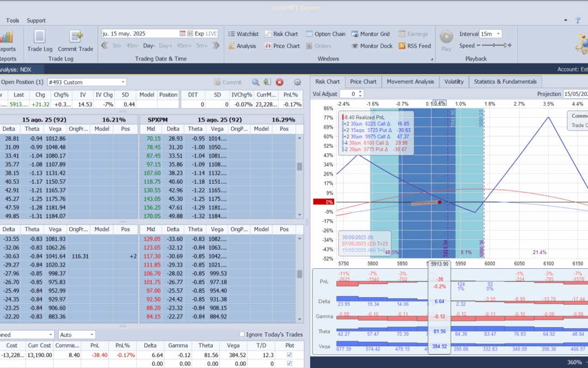Screen dimensions: 588x368
Task: Open the Monitor Dock window
Action: (x=372, y=46)
